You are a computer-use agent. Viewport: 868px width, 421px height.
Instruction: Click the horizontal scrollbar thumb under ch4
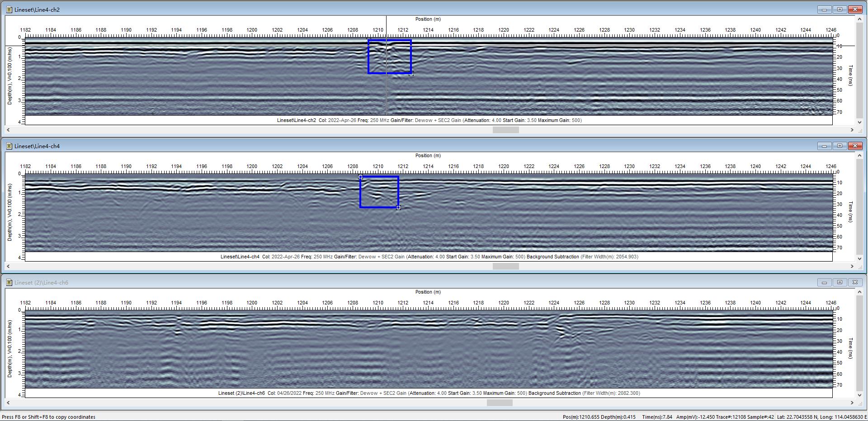(x=505, y=266)
